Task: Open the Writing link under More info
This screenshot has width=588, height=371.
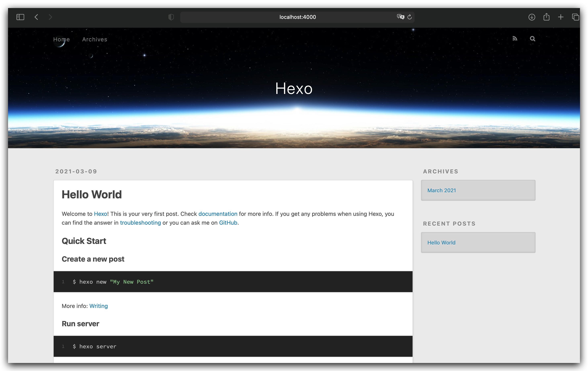Action: click(x=98, y=306)
